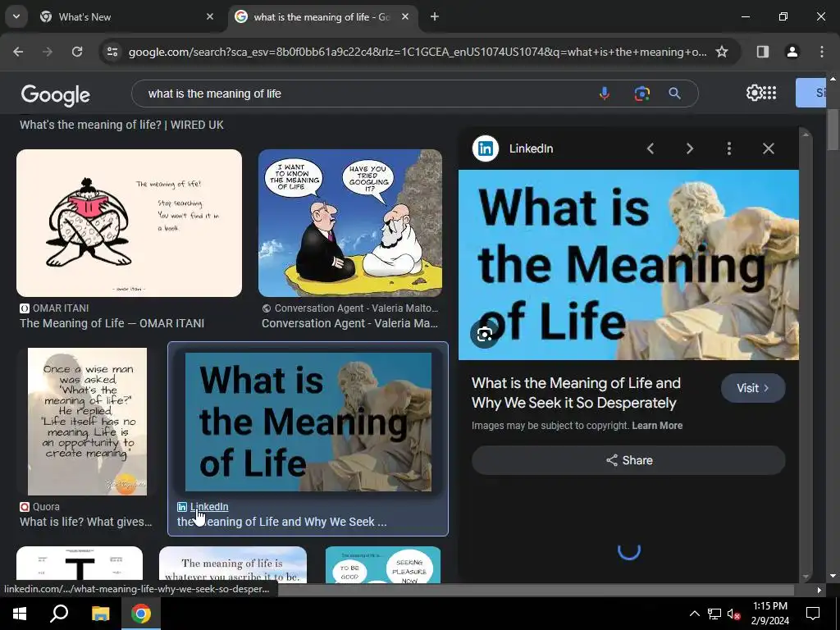Screen dimensions: 840x630
Task: Open the Google apps grid
Action: tap(769, 93)
